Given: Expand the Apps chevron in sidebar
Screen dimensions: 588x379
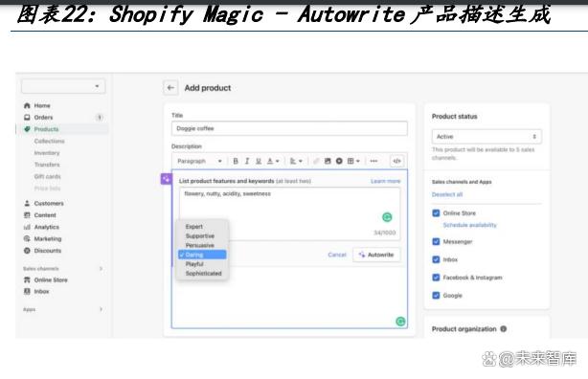Looking at the screenshot, I should pos(101,309).
